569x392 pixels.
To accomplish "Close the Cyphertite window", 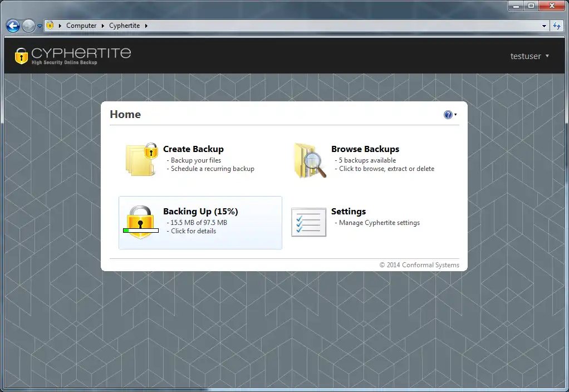I will tap(552, 6).
